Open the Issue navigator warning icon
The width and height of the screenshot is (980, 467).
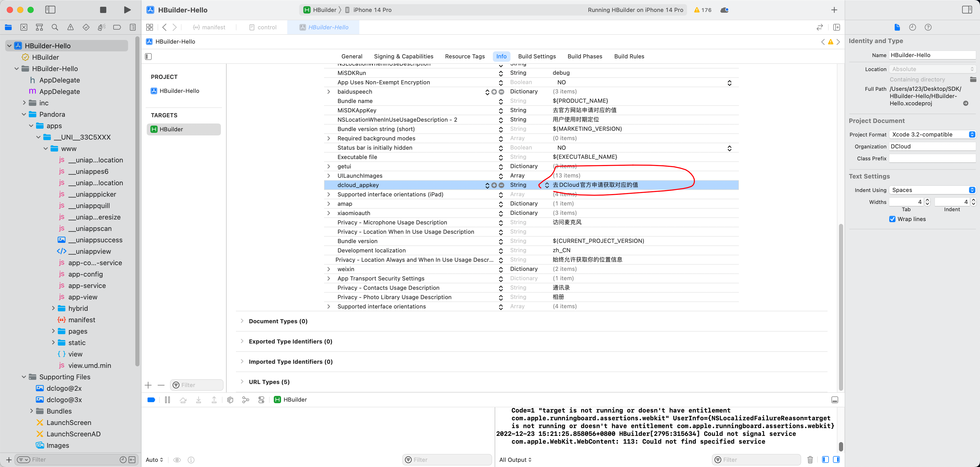tap(70, 28)
